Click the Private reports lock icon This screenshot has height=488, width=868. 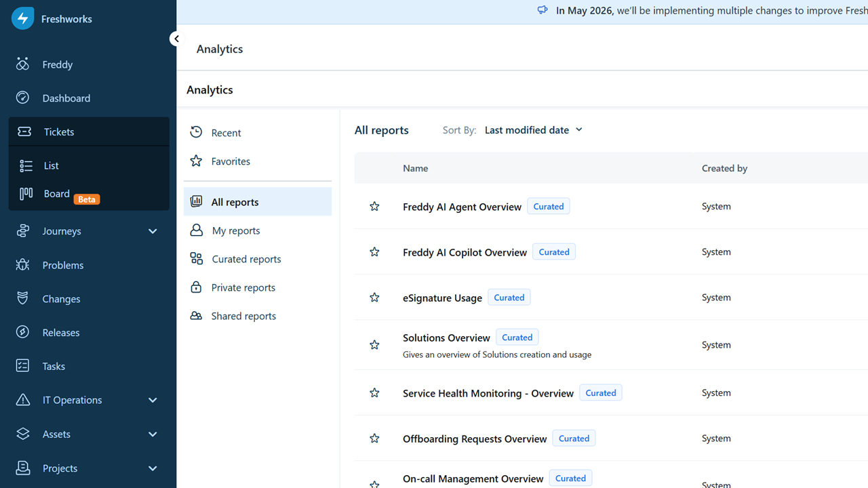point(196,287)
